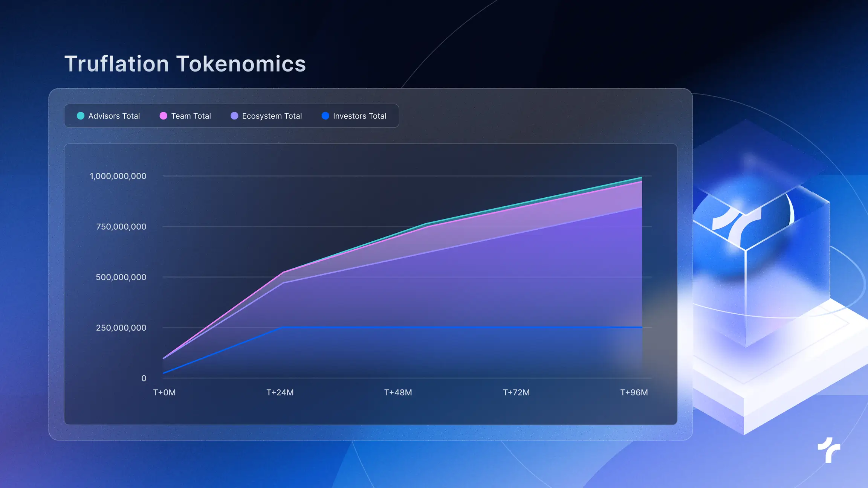Click the 250,000,000 y-axis label
This screenshot has width=868, height=488.
coord(121,328)
